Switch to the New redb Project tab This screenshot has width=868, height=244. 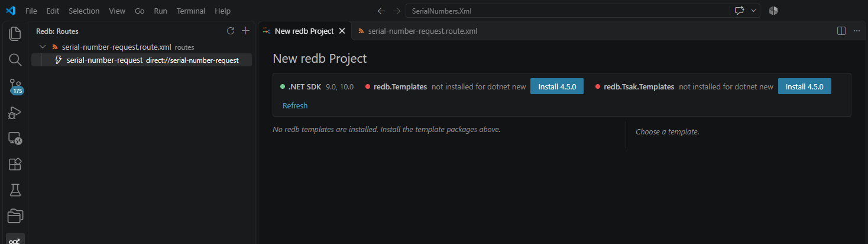tap(304, 31)
